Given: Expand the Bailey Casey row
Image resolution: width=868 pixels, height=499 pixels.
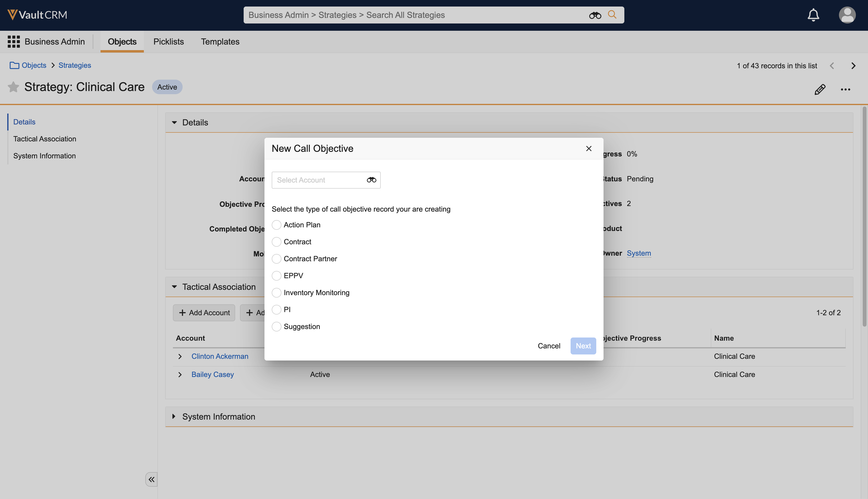Looking at the screenshot, I should 180,375.
